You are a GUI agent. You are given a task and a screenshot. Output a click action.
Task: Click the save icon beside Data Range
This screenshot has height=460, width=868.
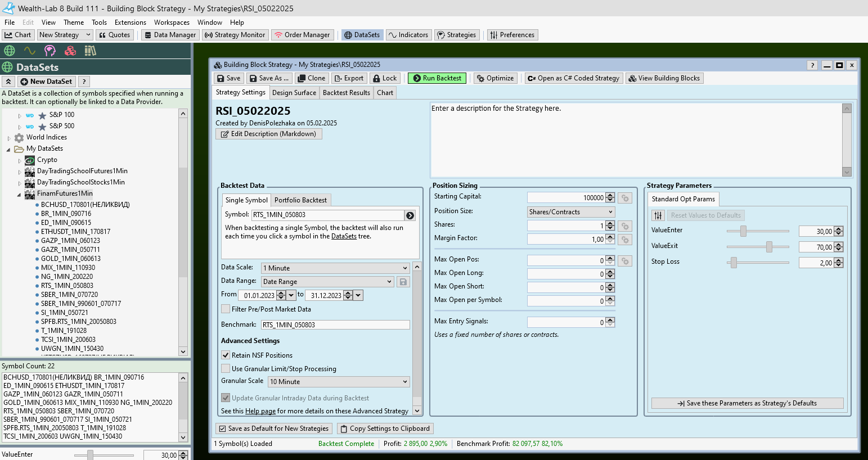[403, 282]
